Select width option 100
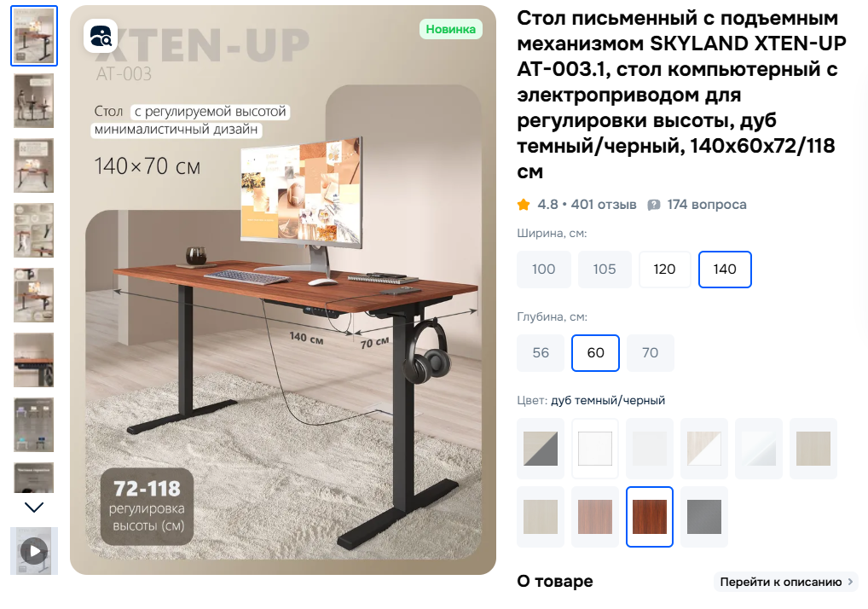The image size is (868, 609). point(544,270)
